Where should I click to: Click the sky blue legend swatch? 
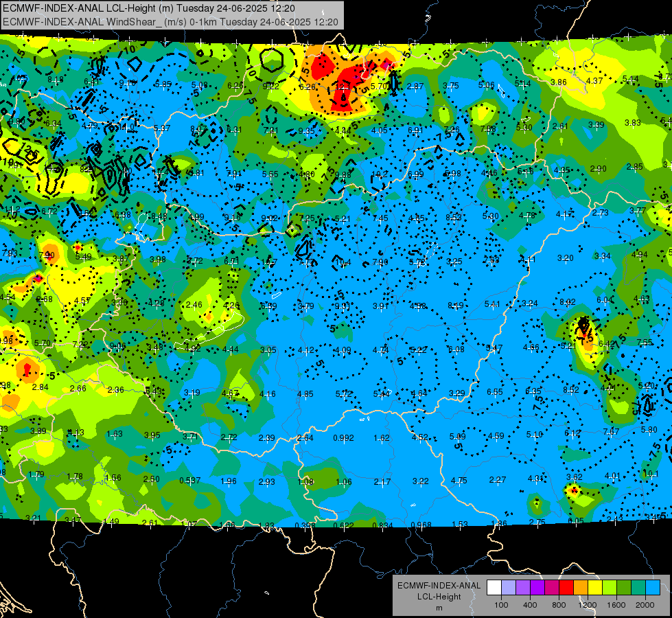pos(653,588)
